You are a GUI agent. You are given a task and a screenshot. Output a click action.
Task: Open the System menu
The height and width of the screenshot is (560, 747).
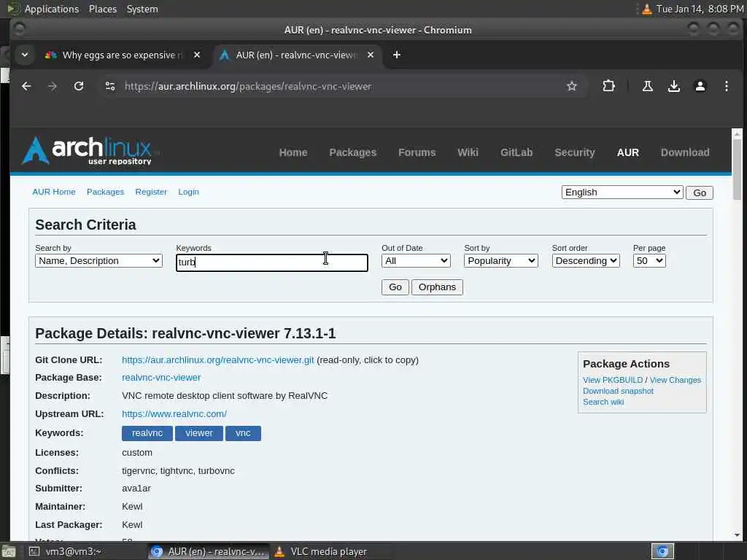[142, 9]
